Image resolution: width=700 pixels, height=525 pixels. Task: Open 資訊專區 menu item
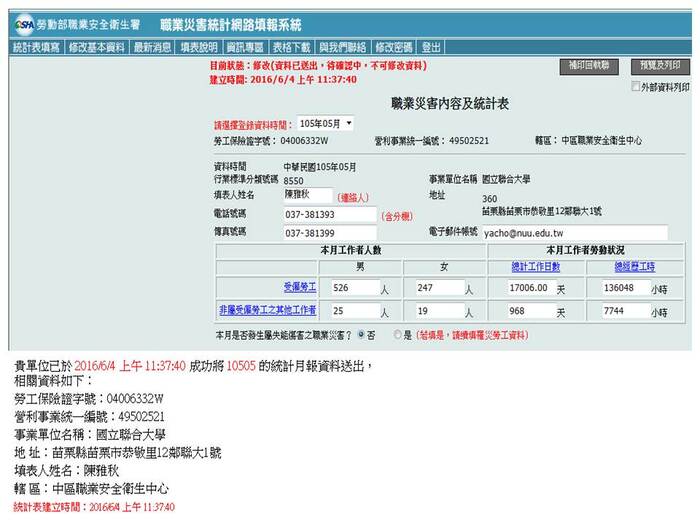click(245, 47)
